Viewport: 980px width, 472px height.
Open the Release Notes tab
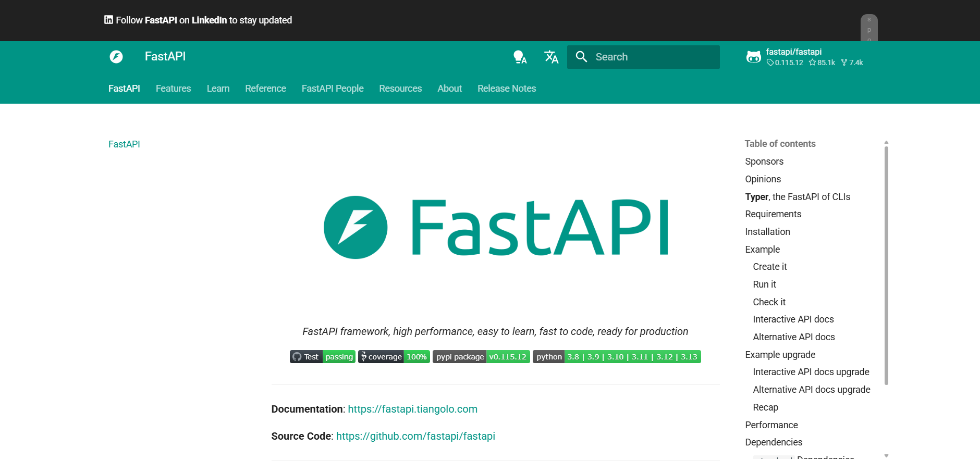[x=507, y=89]
